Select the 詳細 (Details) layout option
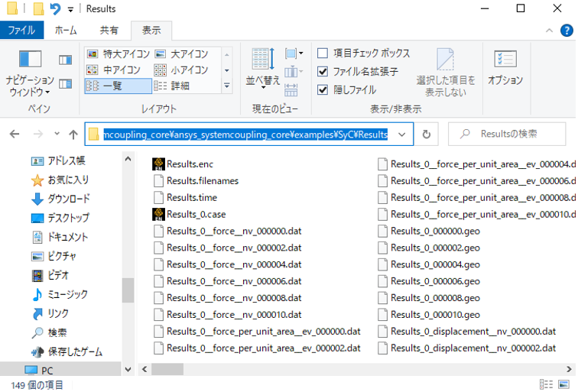The image size is (578, 392). (173, 86)
